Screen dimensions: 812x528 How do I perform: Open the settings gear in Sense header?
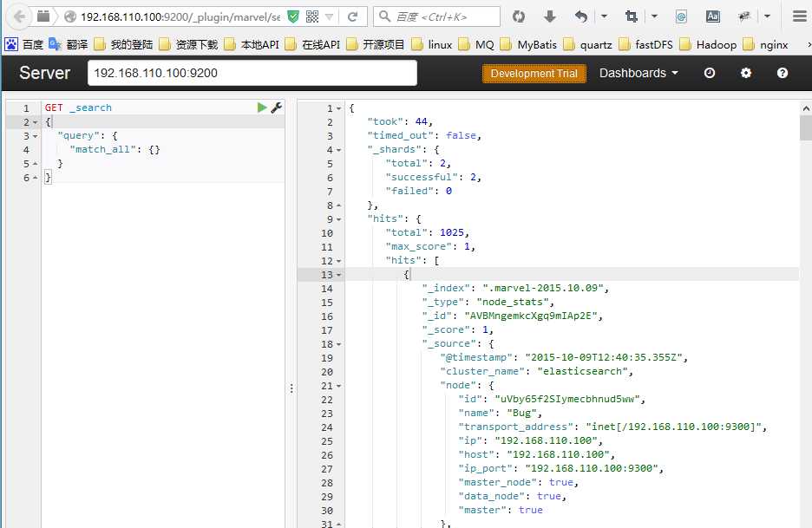pyautogui.click(x=746, y=73)
